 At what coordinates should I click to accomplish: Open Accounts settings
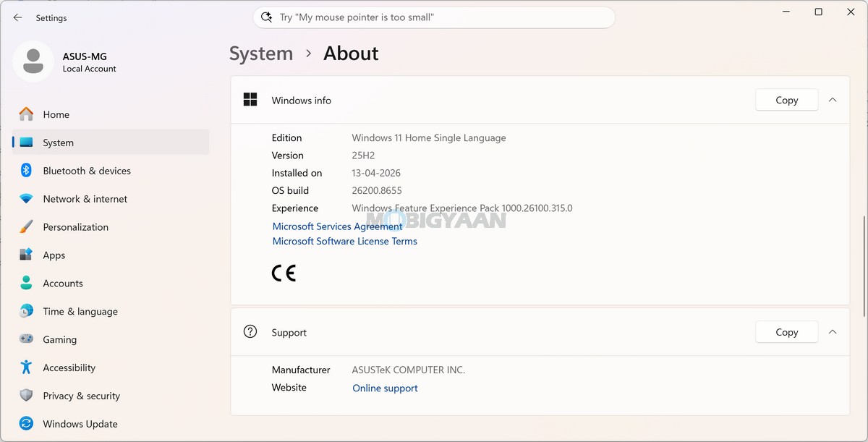click(111, 283)
